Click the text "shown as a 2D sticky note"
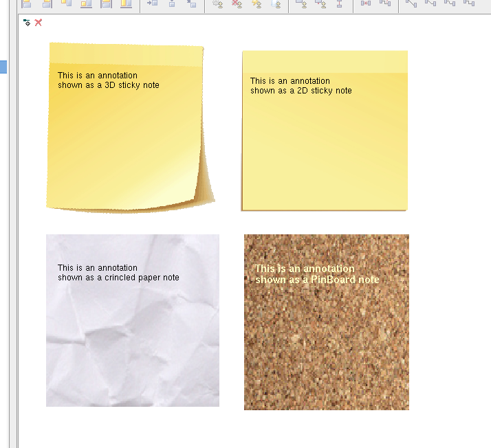 pos(301,91)
